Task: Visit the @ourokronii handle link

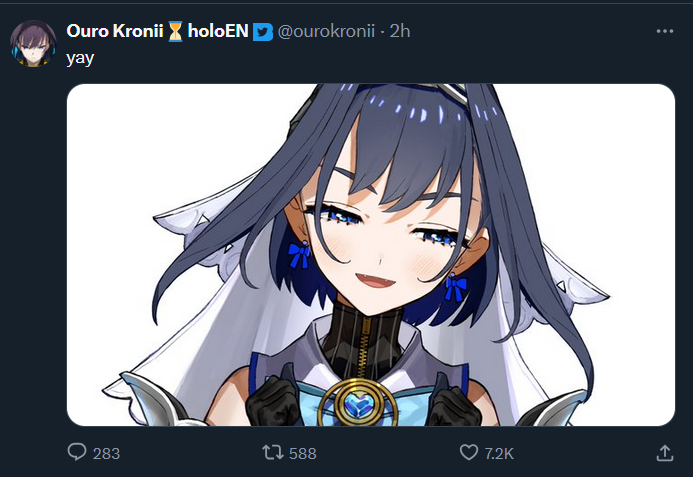Action: [326, 31]
